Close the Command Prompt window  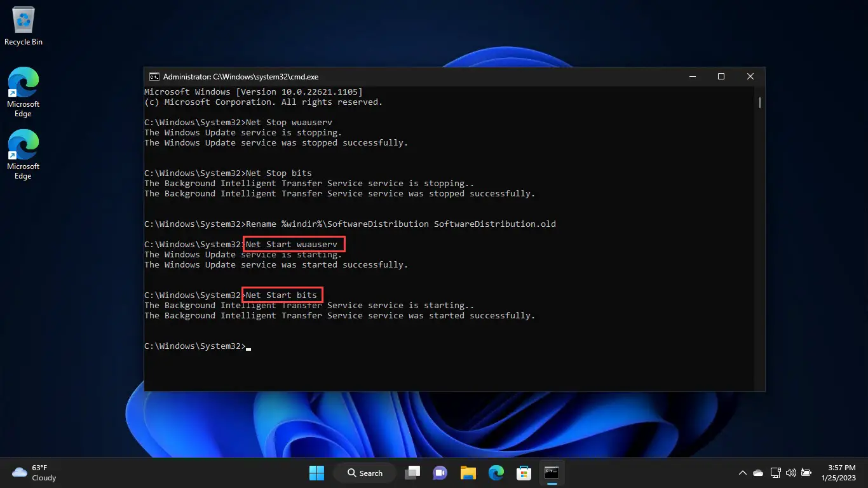point(750,76)
